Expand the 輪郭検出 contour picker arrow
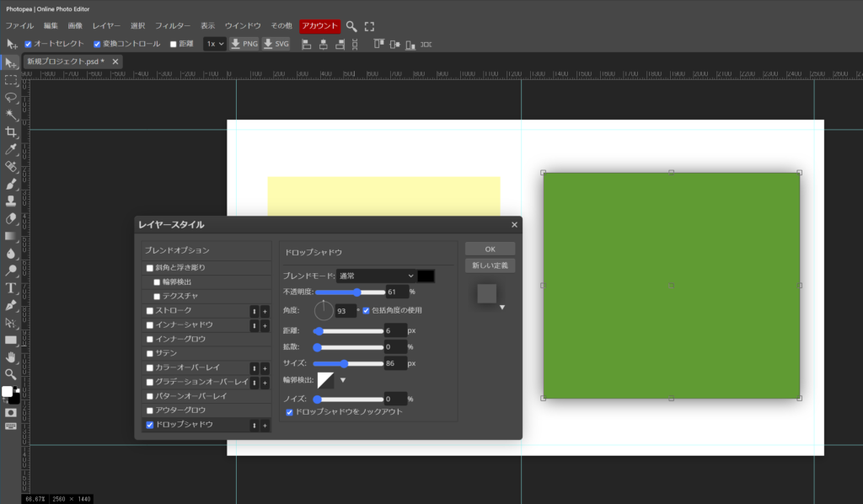Screen dimensions: 863x504 point(343,380)
